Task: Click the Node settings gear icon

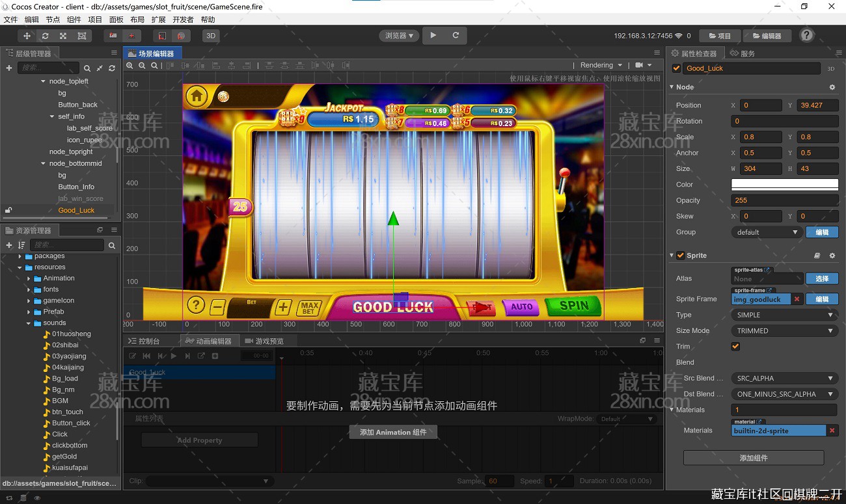Action: pos(832,87)
